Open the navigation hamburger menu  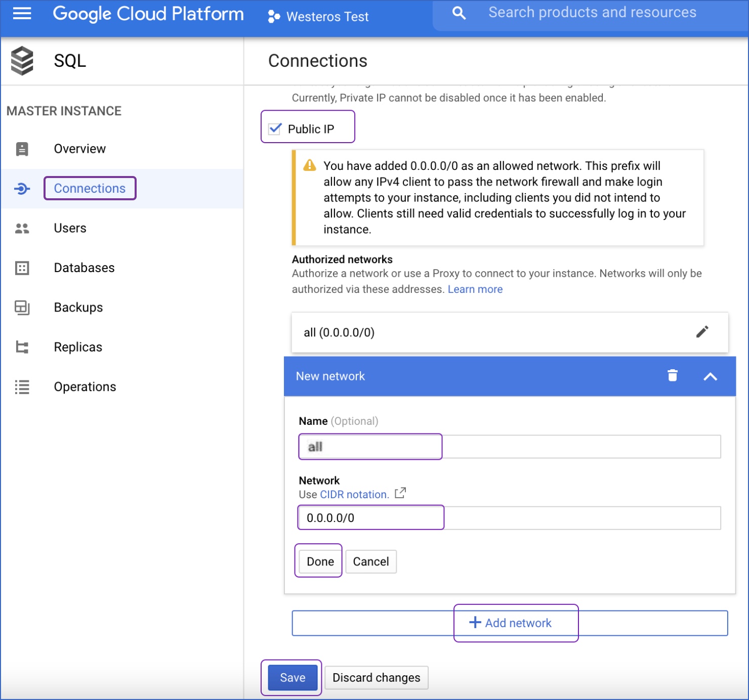pos(21,14)
